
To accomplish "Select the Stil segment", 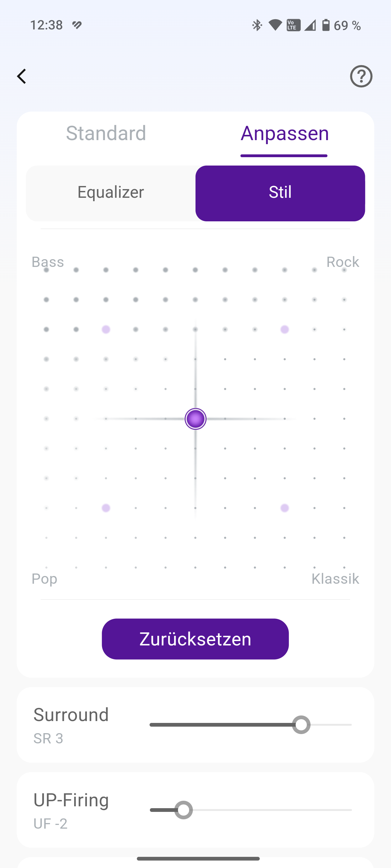I will (x=280, y=193).
